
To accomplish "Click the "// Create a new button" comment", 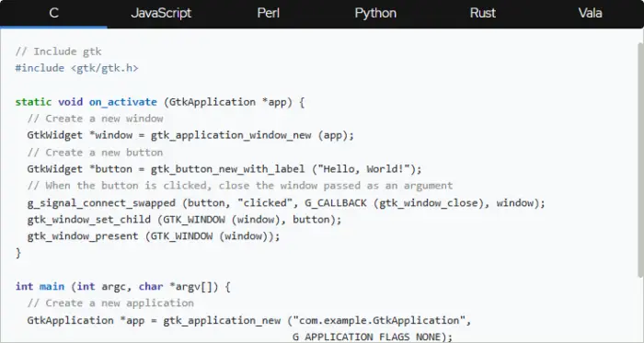I will point(96,153).
